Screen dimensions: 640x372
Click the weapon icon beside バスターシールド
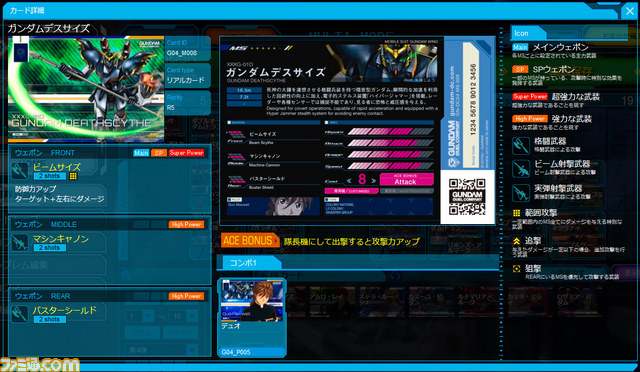(20, 314)
